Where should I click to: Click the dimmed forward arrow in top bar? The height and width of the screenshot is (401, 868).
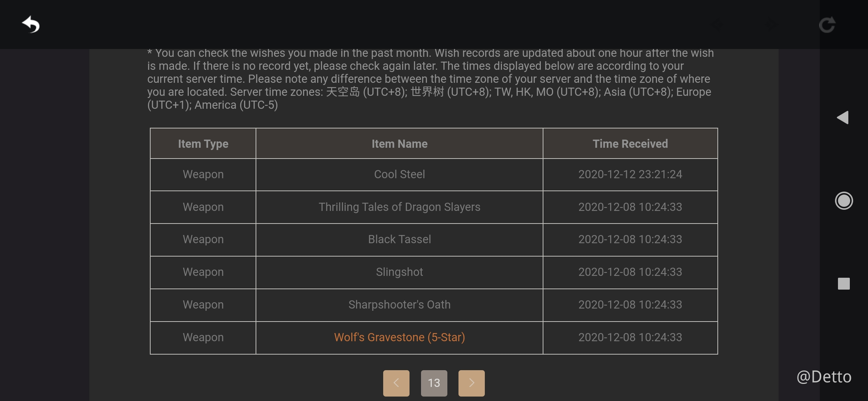click(772, 25)
